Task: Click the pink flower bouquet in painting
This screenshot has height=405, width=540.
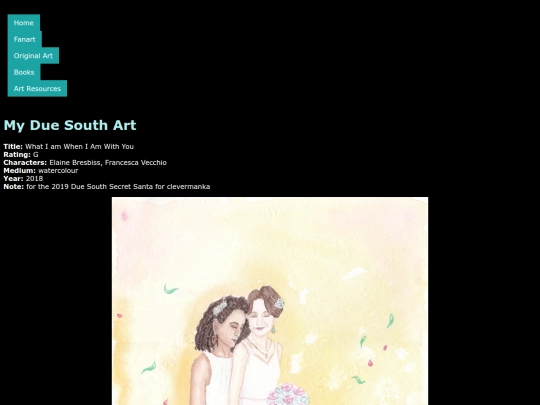Action: (x=289, y=394)
